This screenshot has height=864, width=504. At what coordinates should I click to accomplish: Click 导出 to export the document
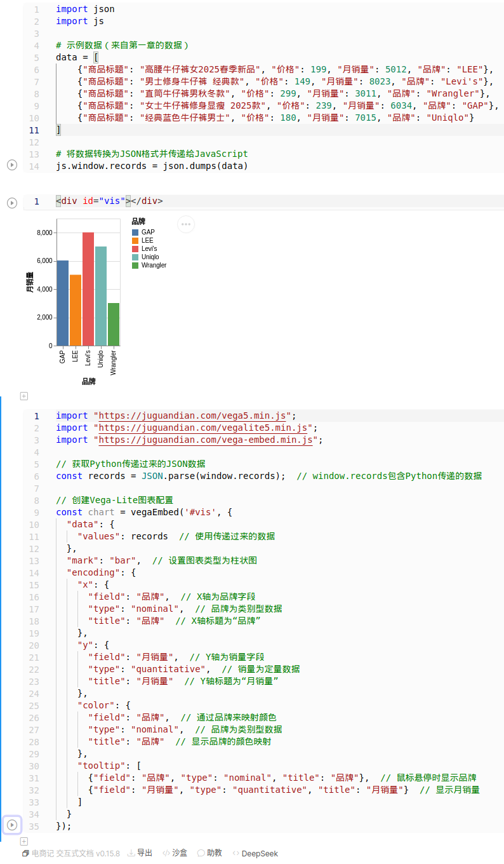point(140,853)
